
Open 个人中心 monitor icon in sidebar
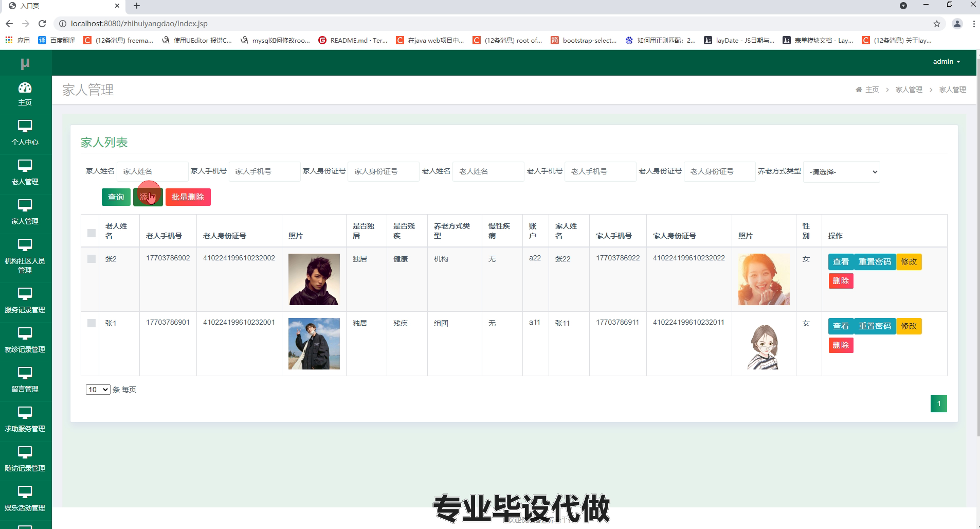[x=25, y=126]
